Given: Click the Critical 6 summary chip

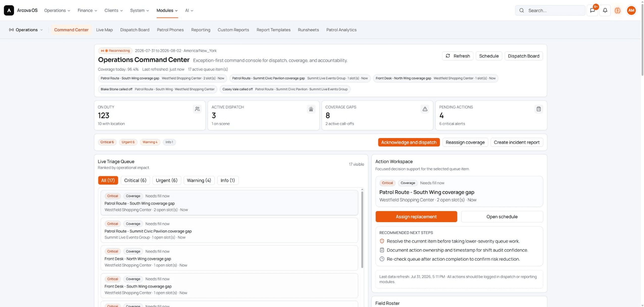Looking at the screenshot, I should click(107, 142).
